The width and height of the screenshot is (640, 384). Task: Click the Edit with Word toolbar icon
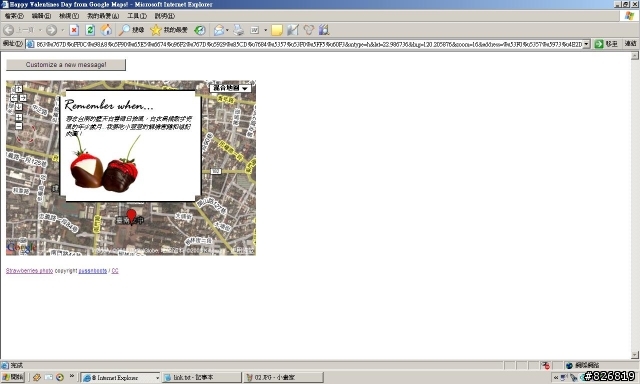click(255, 30)
